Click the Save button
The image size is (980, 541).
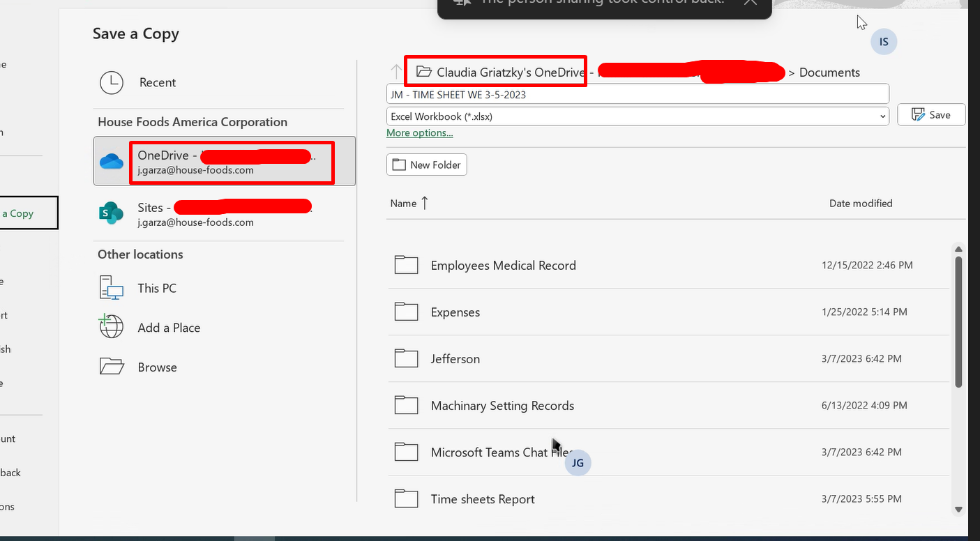point(931,114)
